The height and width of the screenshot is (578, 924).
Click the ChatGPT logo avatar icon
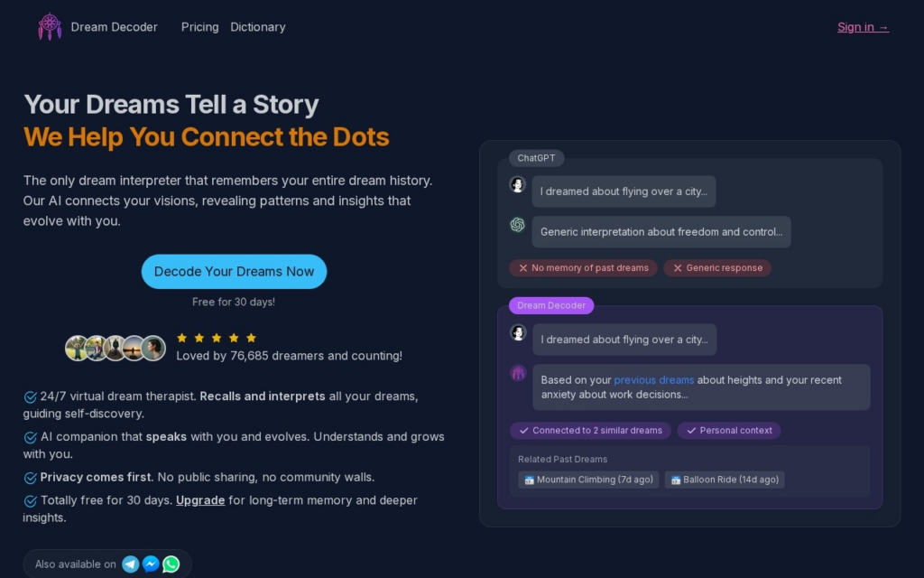tap(517, 225)
